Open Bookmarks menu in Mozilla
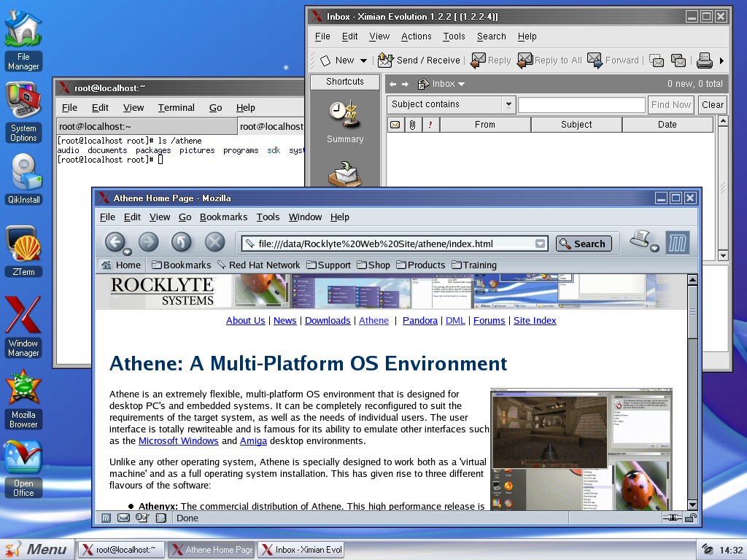The image size is (747, 560). (223, 217)
